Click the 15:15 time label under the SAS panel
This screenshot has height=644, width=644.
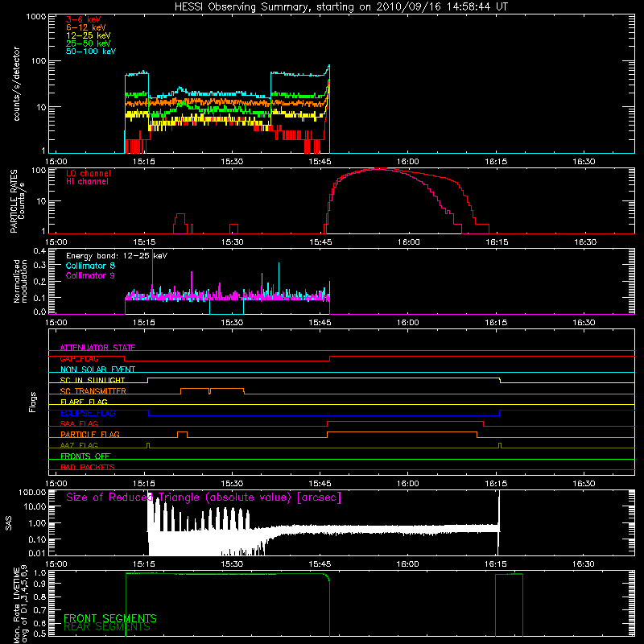pos(144,564)
